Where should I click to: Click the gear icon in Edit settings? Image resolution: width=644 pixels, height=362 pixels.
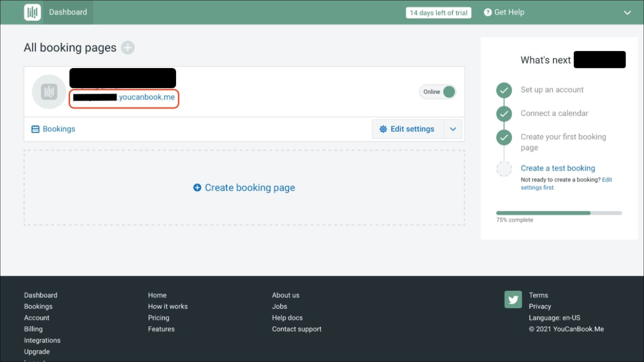[x=383, y=129]
